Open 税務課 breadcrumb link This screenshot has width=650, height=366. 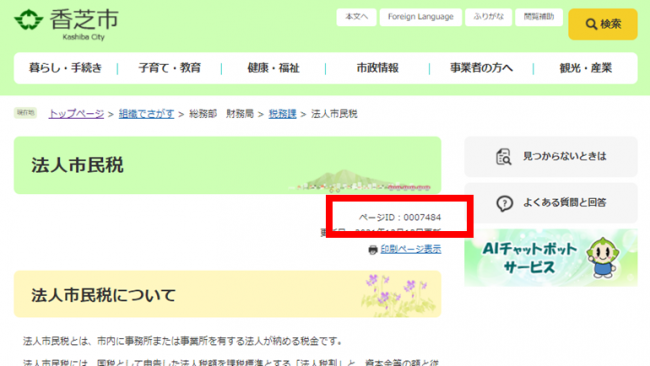click(282, 114)
